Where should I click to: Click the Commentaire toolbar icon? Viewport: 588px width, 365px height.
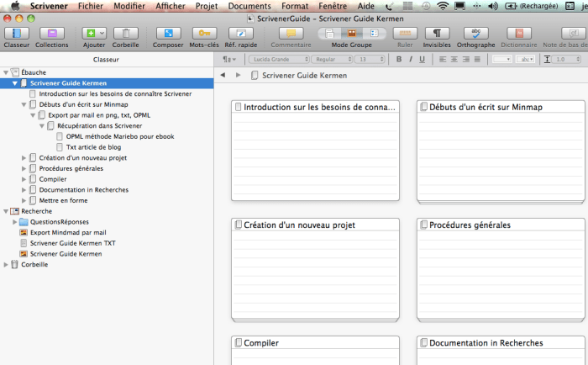pos(291,34)
